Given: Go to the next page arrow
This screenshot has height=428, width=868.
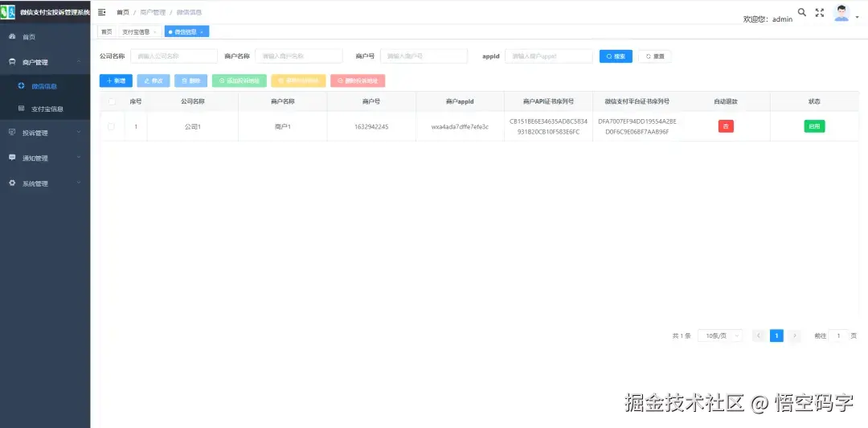Looking at the screenshot, I should (795, 335).
